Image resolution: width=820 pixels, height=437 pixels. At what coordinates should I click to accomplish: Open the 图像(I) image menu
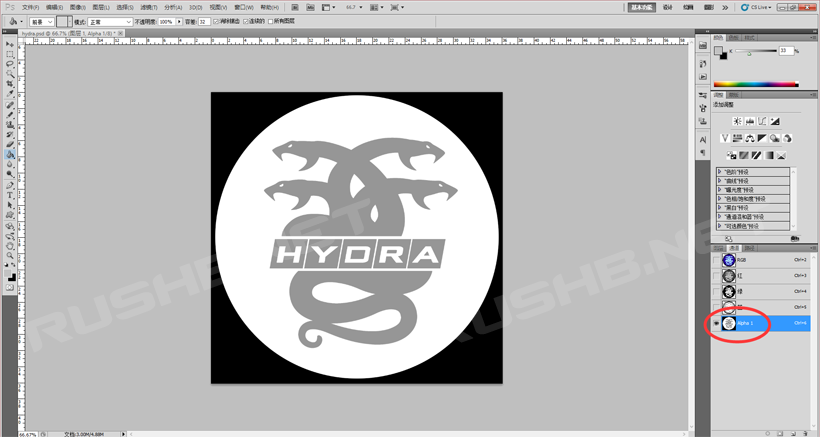click(78, 7)
